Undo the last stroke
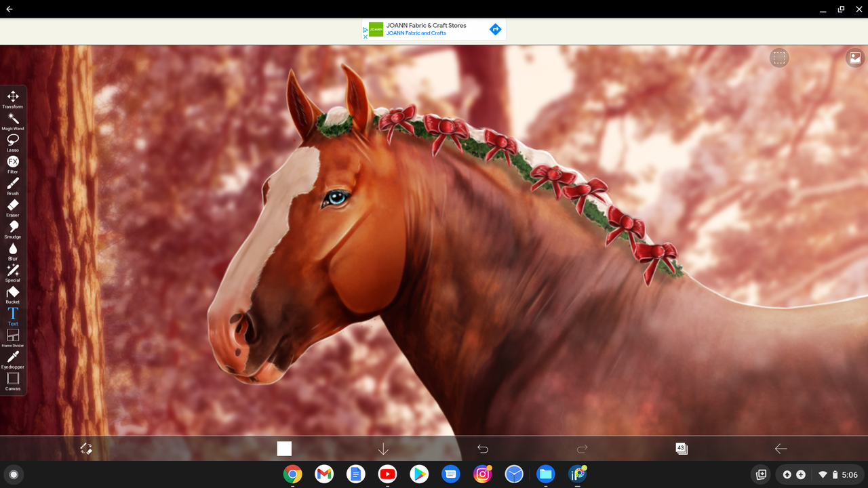The image size is (868, 488). (x=483, y=449)
